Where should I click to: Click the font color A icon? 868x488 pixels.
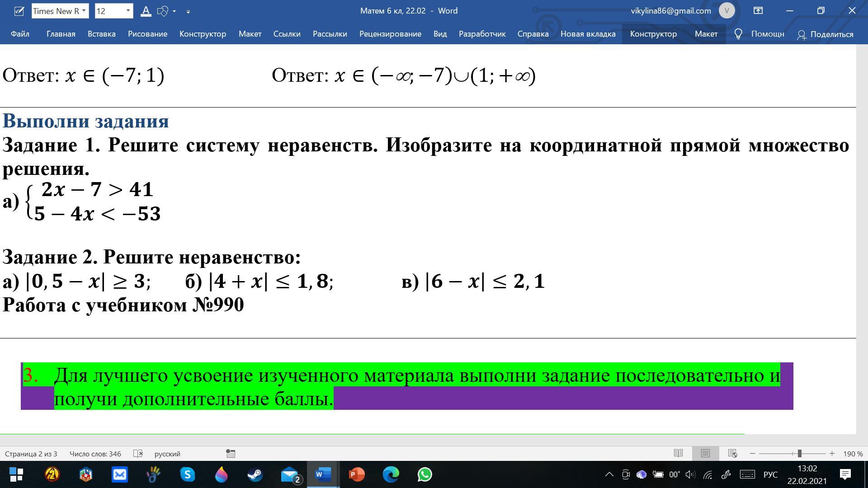146,11
